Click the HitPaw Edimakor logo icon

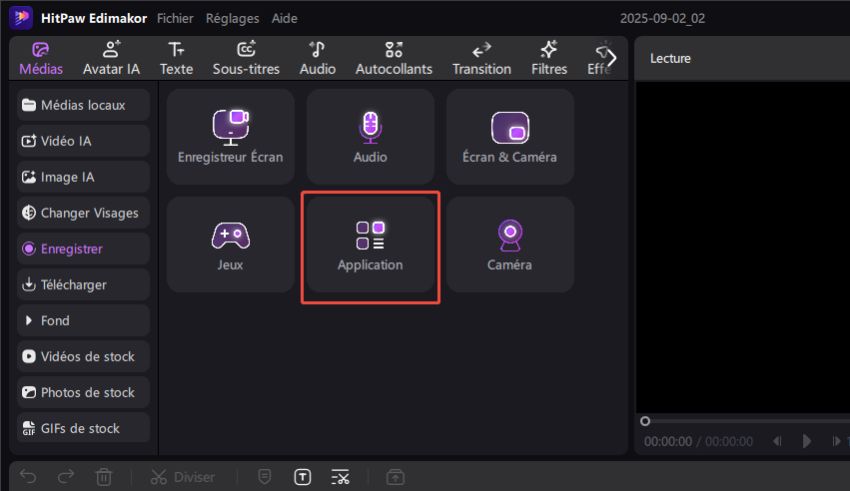(x=21, y=18)
